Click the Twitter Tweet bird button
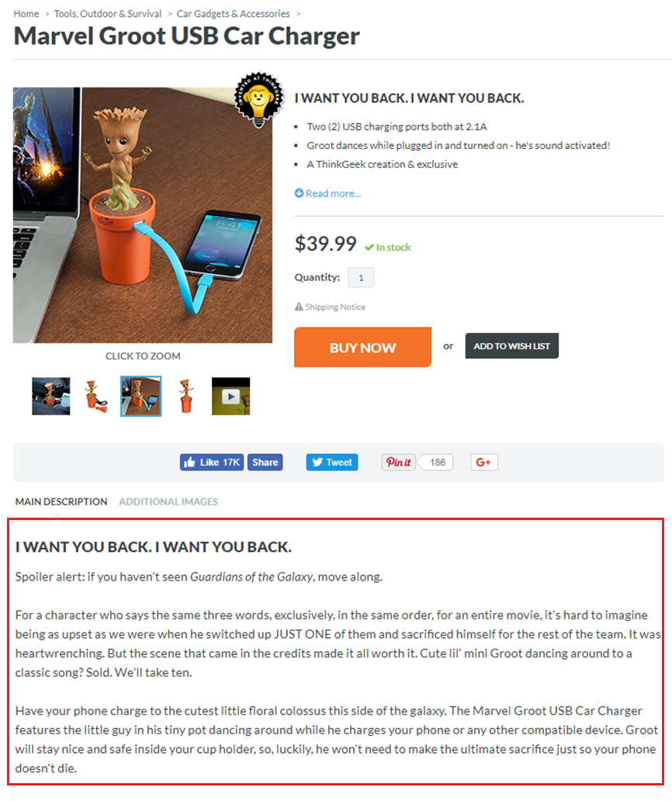 pos(332,463)
